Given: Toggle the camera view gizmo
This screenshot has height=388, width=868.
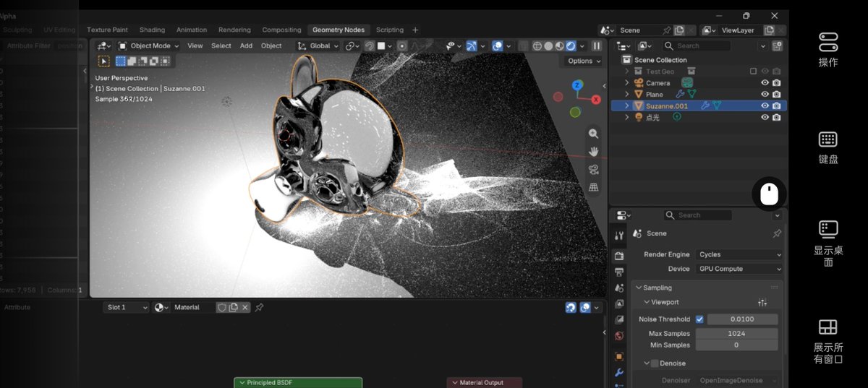Looking at the screenshot, I should (x=593, y=170).
